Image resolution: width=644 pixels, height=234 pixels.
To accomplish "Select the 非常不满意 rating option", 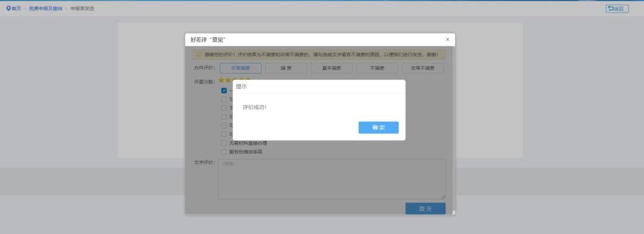I will tap(423, 68).
